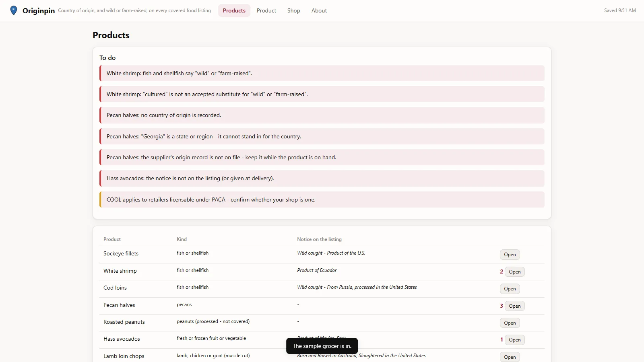The width and height of the screenshot is (644, 362).
Task: Select the Sockeye fillets product name
Action: click(x=121, y=253)
